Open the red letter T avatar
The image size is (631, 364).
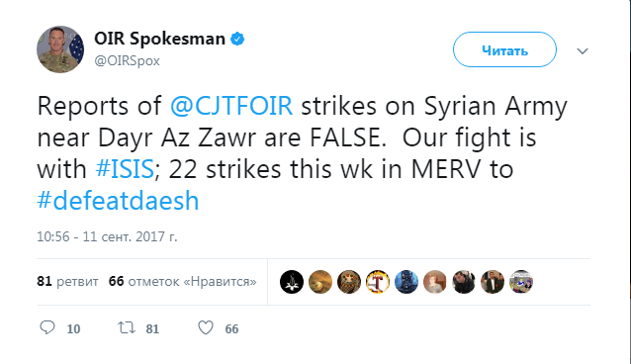378,282
